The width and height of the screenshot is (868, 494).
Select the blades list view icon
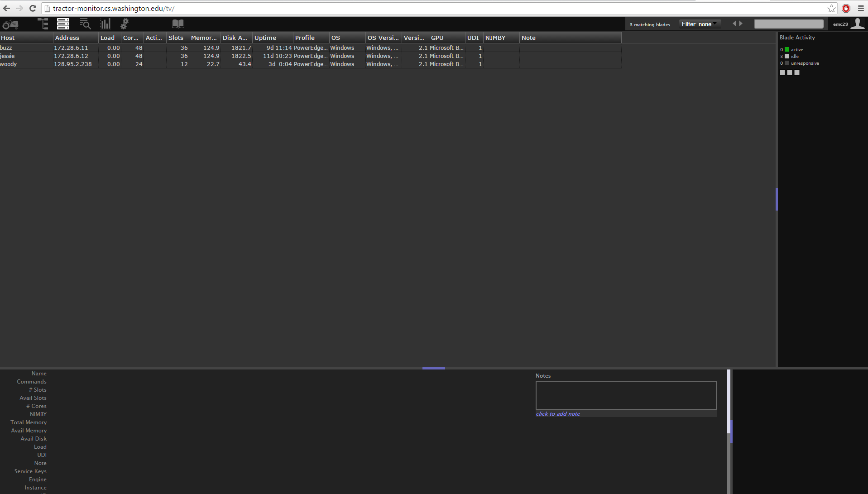click(x=63, y=24)
